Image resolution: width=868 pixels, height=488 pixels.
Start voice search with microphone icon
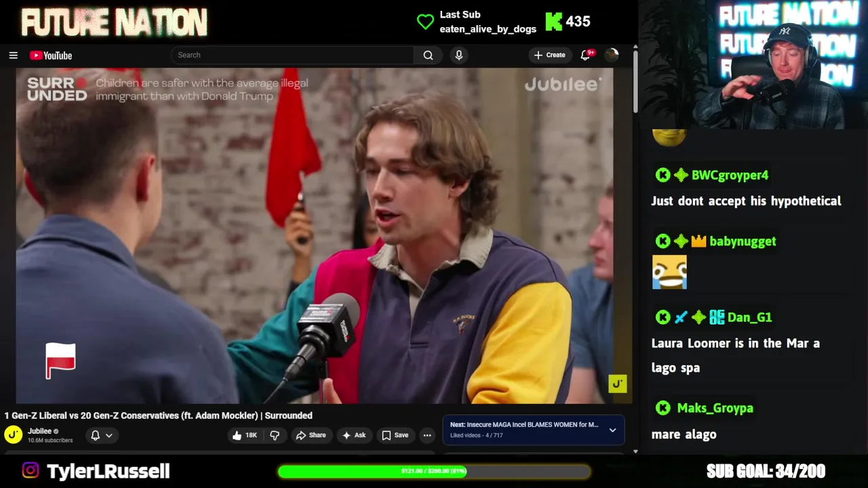(459, 55)
